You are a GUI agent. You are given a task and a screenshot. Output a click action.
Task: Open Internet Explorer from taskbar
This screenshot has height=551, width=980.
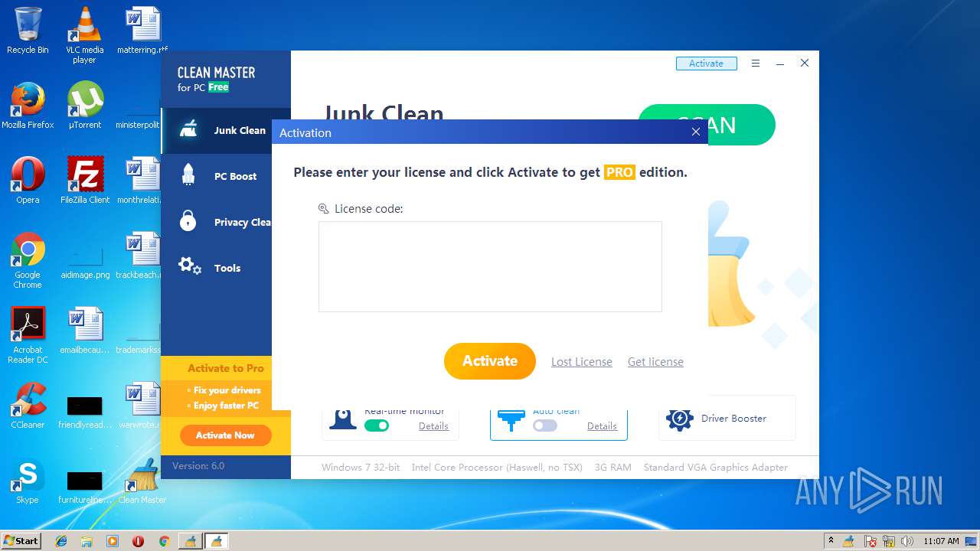coord(61,541)
